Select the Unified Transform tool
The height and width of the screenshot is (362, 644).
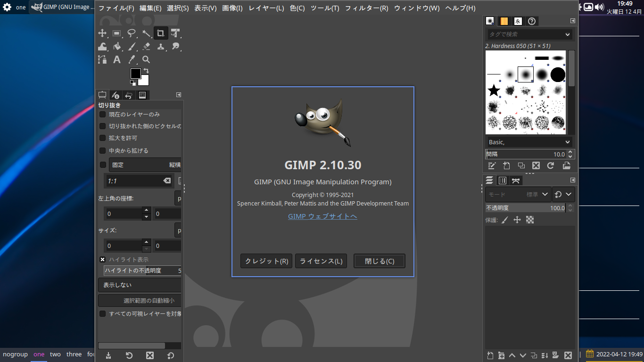click(175, 33)
